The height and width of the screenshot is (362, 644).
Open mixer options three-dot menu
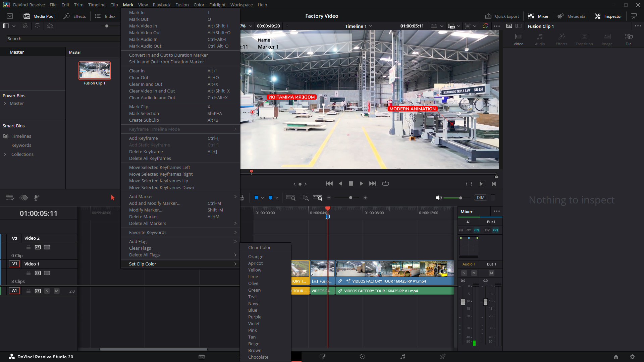[x=497, y=212]
